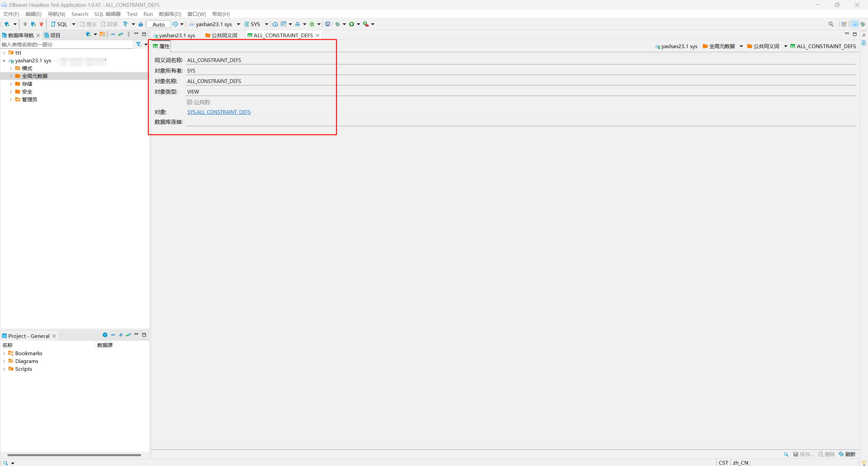Click the navigator filter funnel icon
868x466 pixels.
tap(139, 44)
